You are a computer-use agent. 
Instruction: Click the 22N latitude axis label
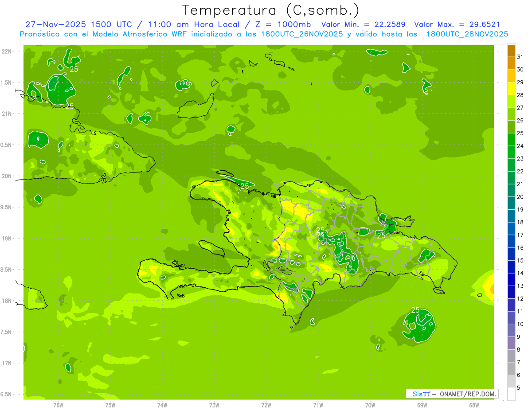coord(7,51)
